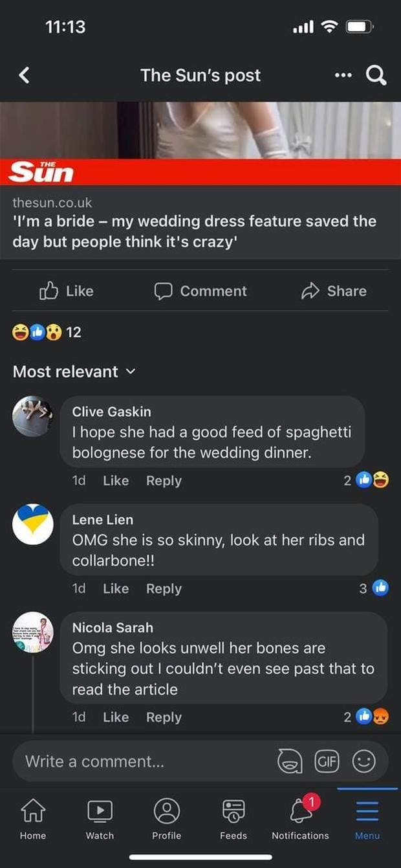Open Lene Lien's profile picture
401x868 pixels.
click(x=33, y=524)
